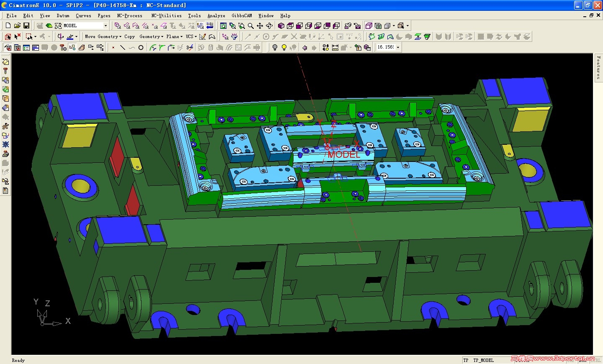Click the ruler Measure icon
603x364 pixels.
coord(335,48)
